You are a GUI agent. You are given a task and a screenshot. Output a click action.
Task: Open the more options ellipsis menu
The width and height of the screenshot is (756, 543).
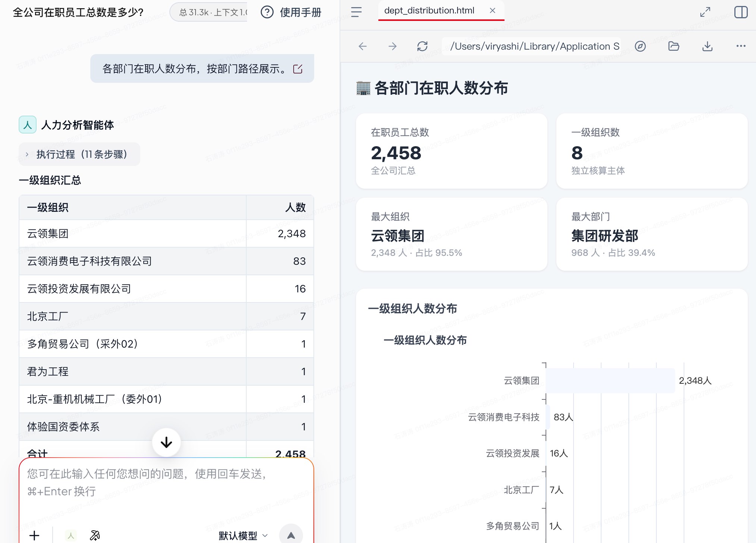[741, 46]
